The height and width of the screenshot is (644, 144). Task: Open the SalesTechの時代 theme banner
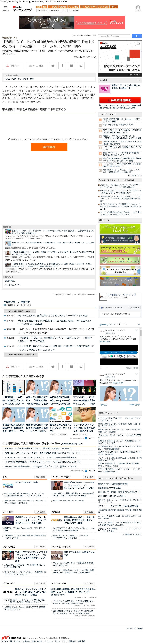click(x=120, y=250)
